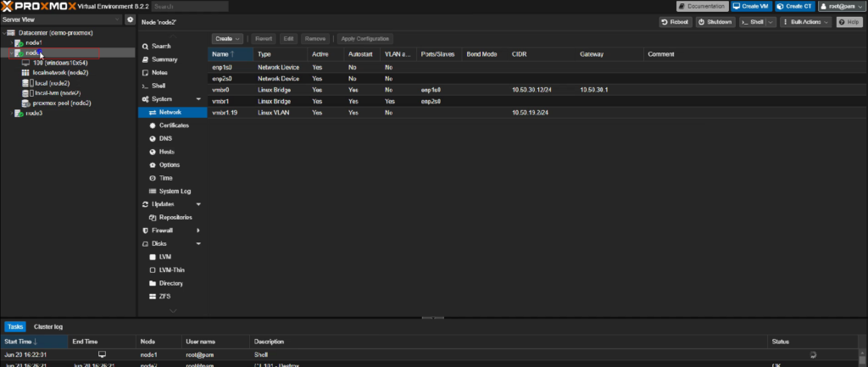868x367 pixels.
Task: Click the Remove network button
Action: coord(315,39)
